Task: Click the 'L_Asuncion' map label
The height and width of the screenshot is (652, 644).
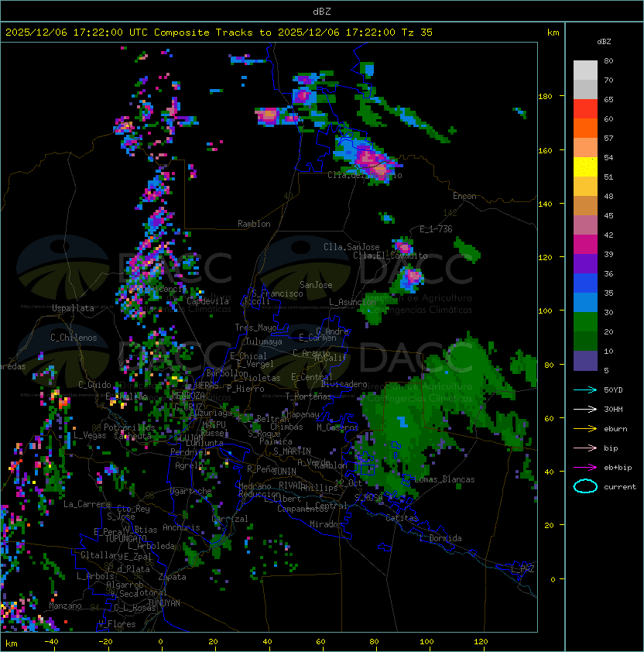Action: click(x=352, y=302)
